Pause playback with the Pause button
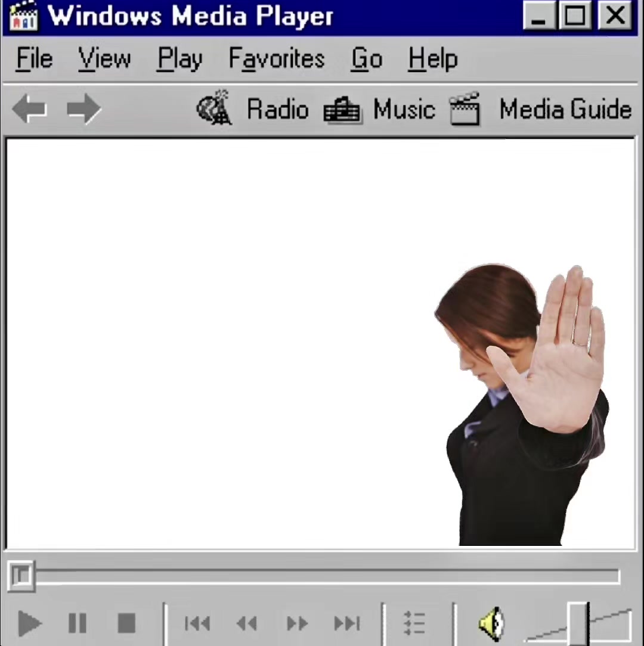The image size is (644, 646). point(78,623)
